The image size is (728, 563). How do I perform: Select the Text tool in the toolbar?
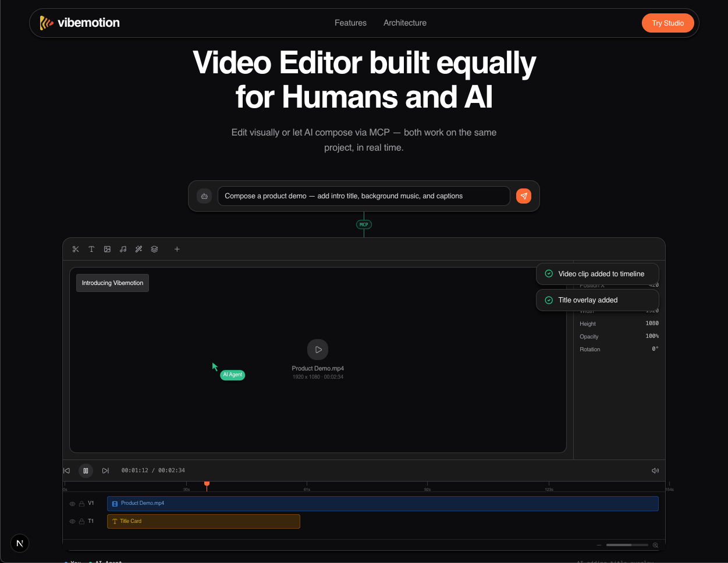91,249
